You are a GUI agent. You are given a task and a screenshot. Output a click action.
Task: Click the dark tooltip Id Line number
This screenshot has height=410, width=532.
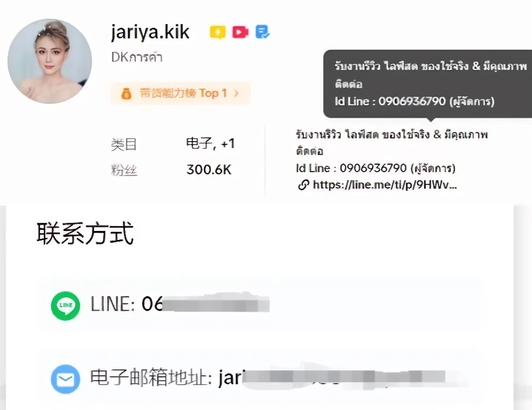(412, 101)
